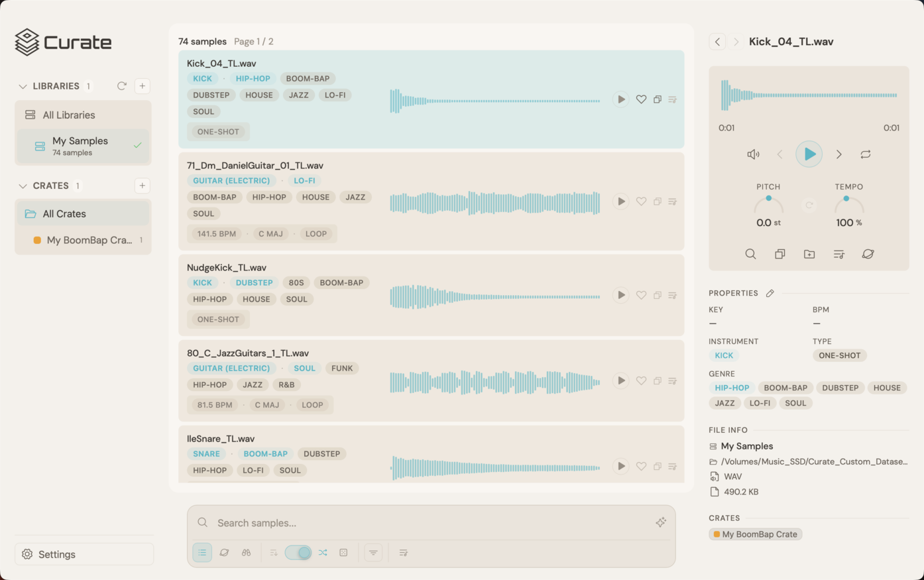Click the duplicate icon in the sample detail panel
The image size is (924, 580).
coord(780,254)
